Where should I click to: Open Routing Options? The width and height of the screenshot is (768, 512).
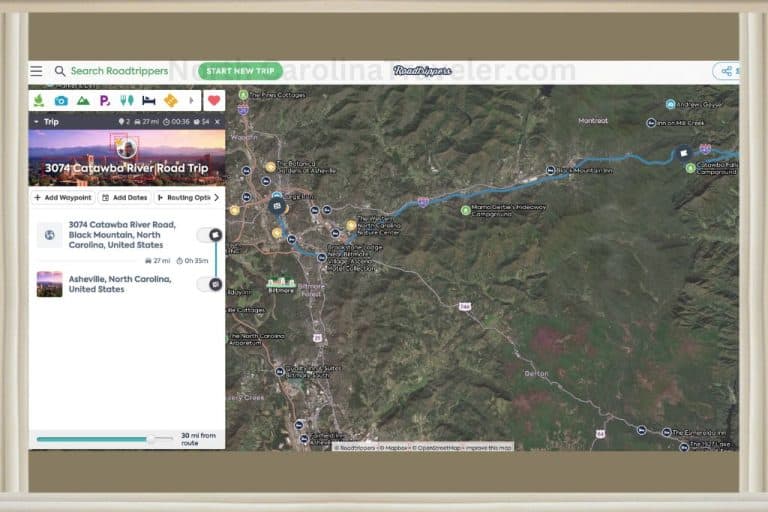[x=183, y=197]
